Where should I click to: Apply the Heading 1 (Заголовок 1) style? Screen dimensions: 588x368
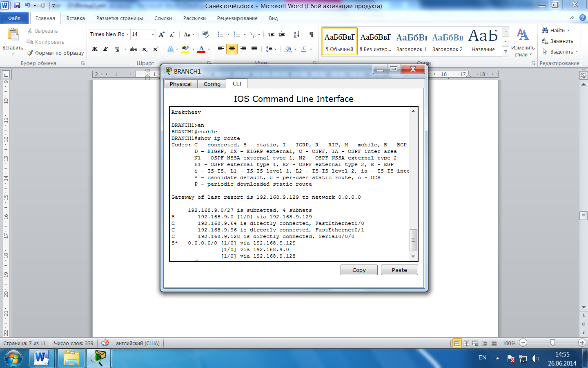412,41
